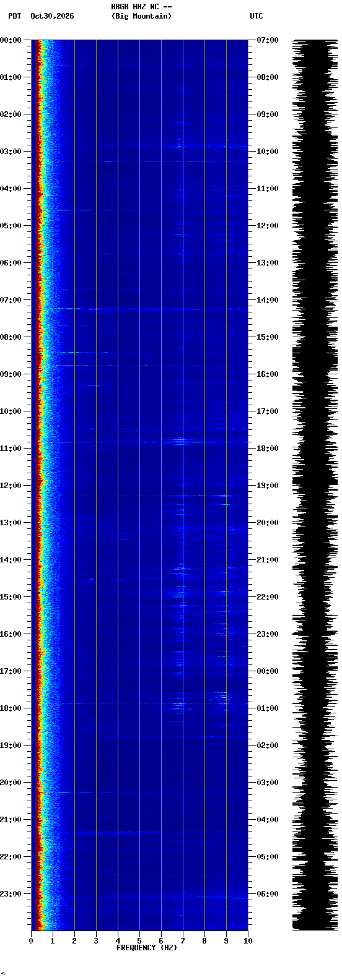342x980 pixels.
Task: Select the 09:00 PDT time label
Action: (11, 374)
